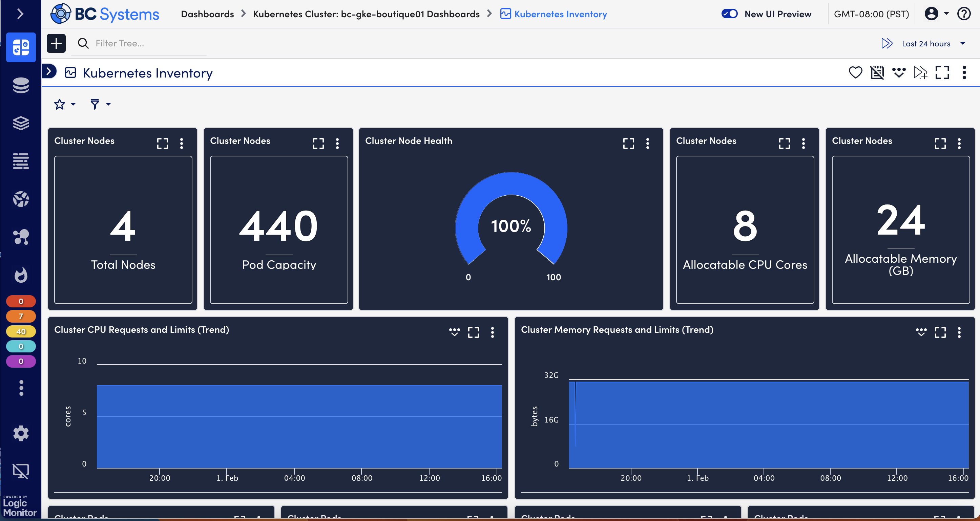980x521 pixels.
Task: Click the Dashboards breadcrumb link
Action: tap(207, 14)
